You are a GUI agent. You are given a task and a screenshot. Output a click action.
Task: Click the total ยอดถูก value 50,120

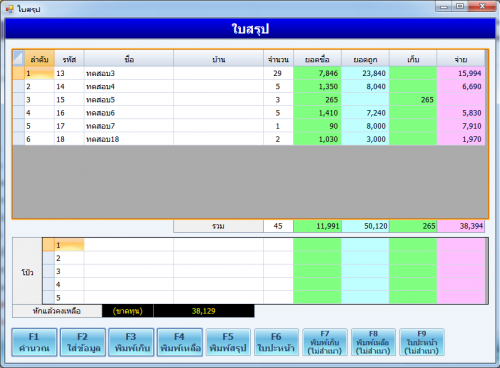365,226
